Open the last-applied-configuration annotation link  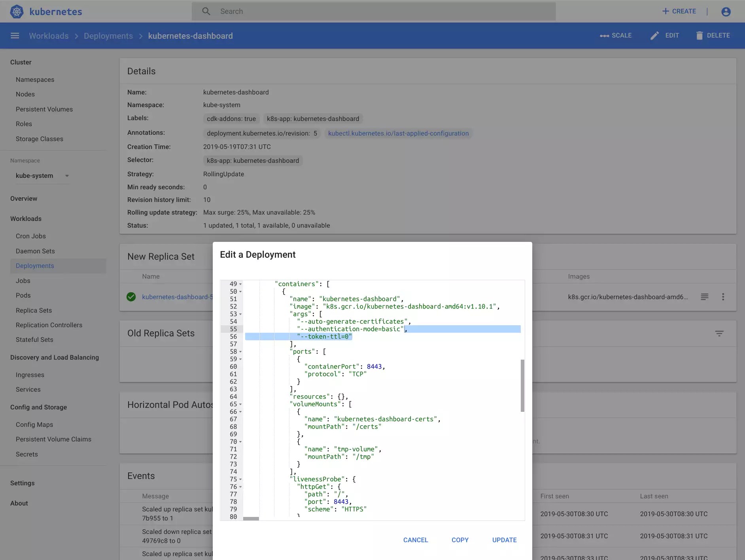[x=398, y=133]
